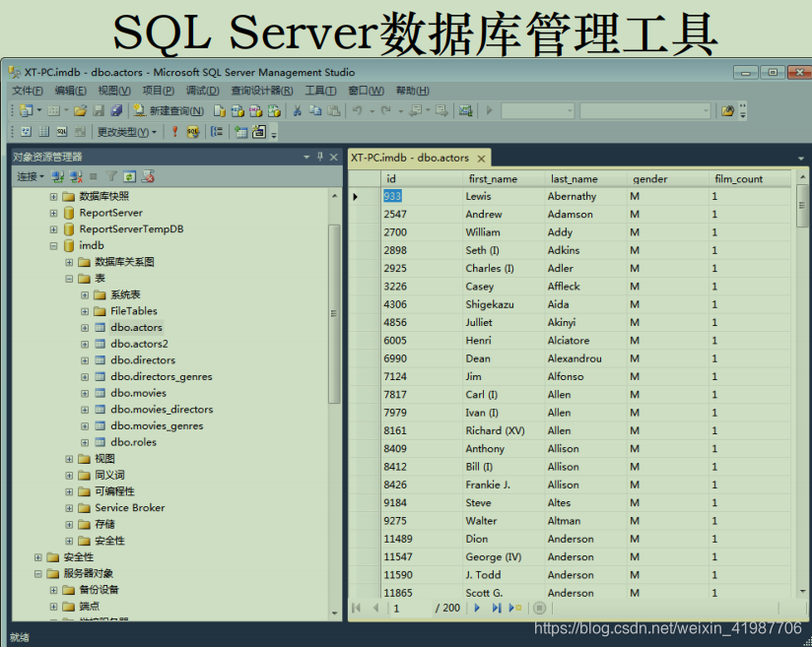Click the Stop red scroll icon in Object Explorer
This screenshot has height=647, width=812.
tap(148, 177)
